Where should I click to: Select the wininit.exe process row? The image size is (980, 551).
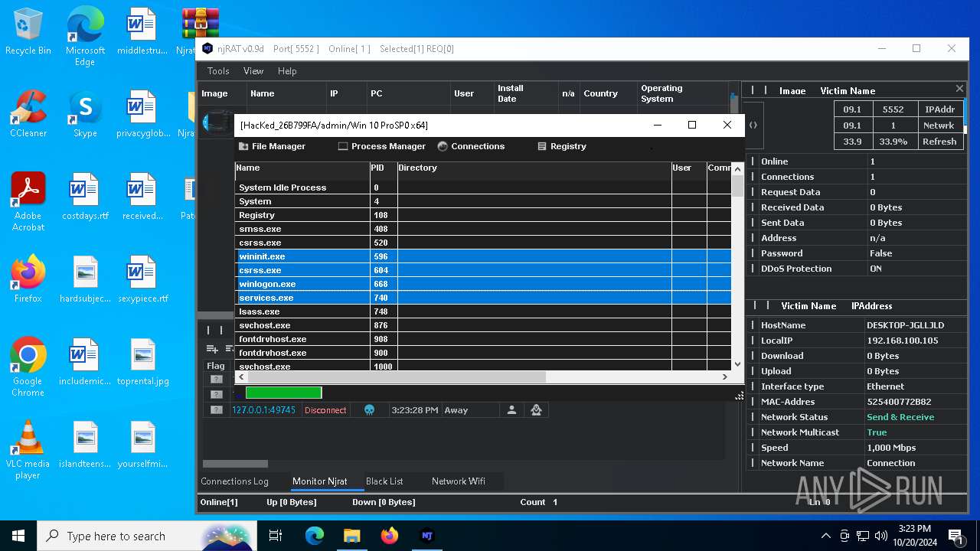(x=483, y=256)
